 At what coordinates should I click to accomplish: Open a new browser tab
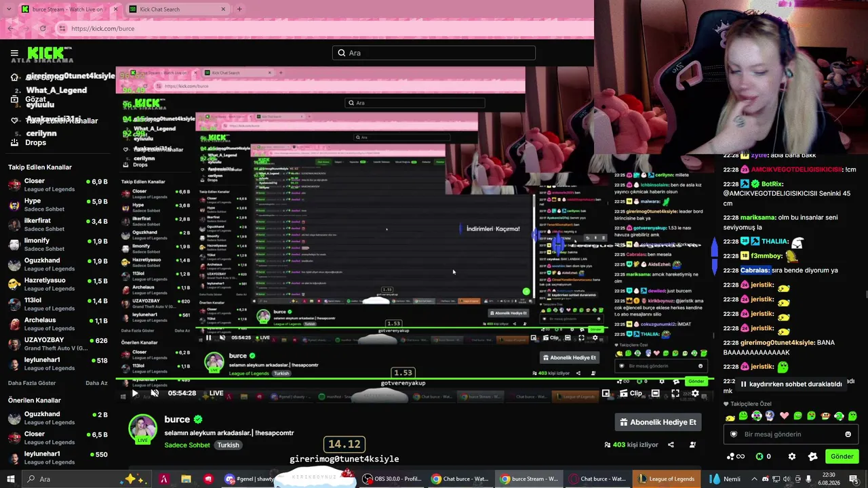click(239, 9)
